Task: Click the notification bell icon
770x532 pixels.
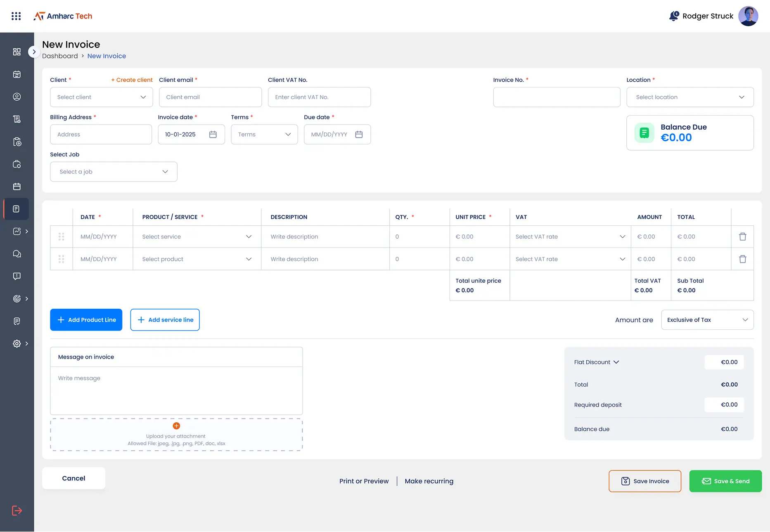Action: tap(673, 16)
